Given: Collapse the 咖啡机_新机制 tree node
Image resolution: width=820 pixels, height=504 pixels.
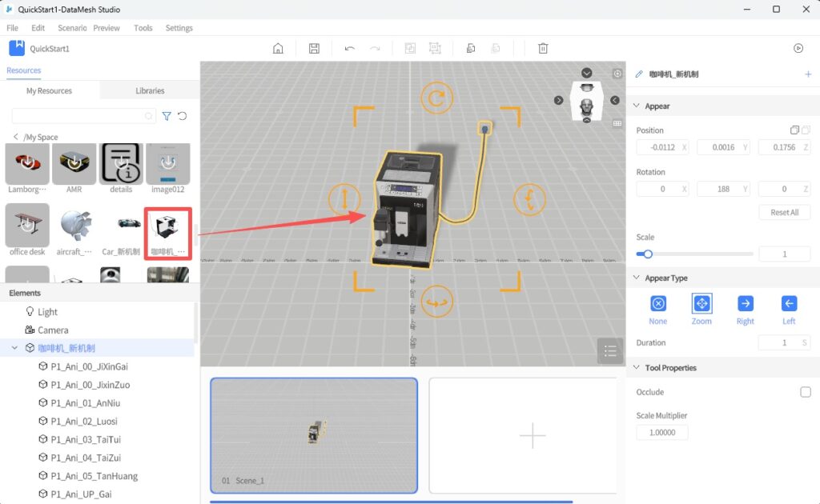Looking at the screenshot, I should click(x=14, y=348).
